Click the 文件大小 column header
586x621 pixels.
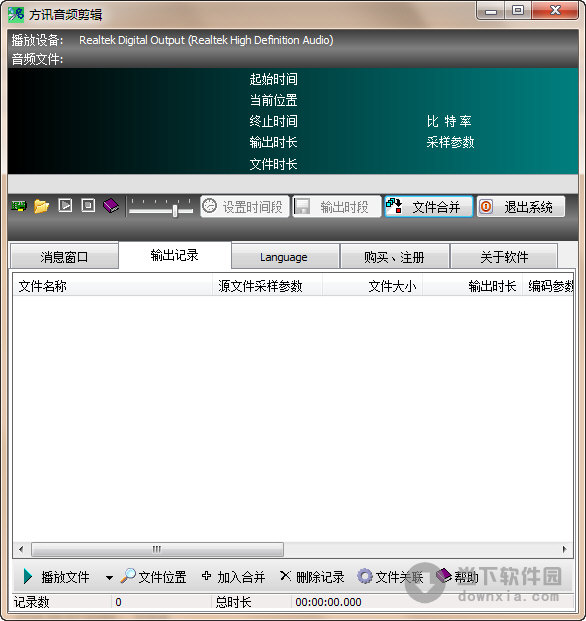click(x=373, y=286)
